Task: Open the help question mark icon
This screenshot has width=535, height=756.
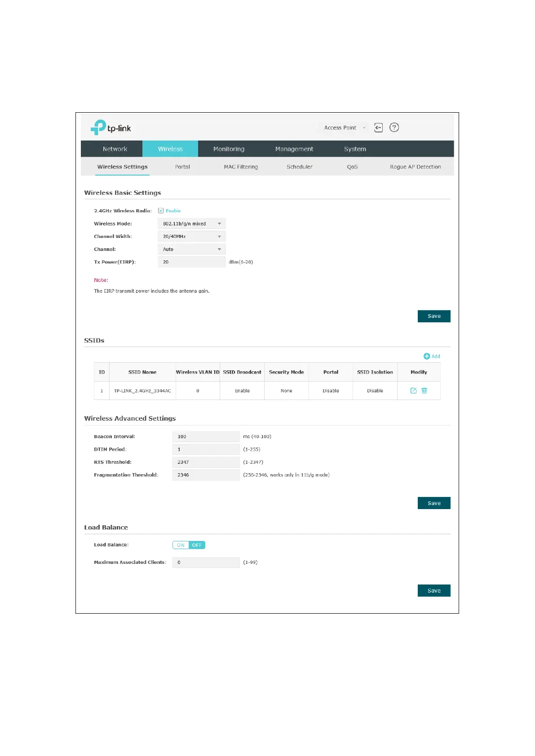Action: [x=394, y=127]
